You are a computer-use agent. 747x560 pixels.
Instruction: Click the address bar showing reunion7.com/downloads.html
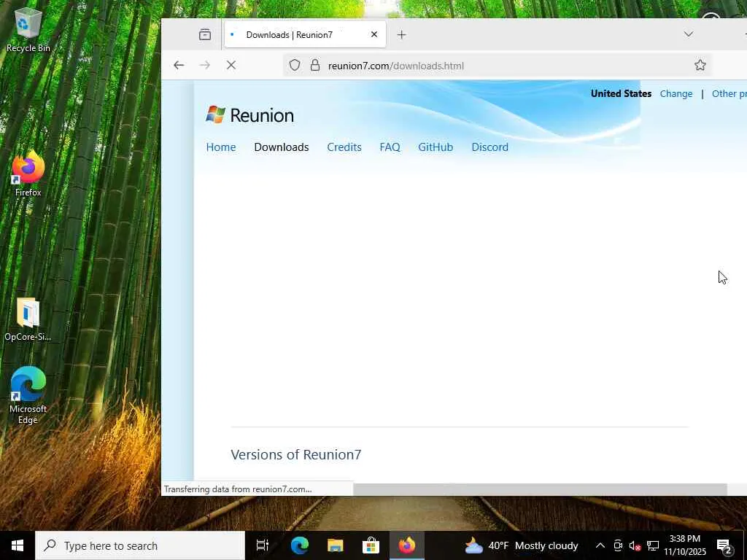click(x=498, y=65)
